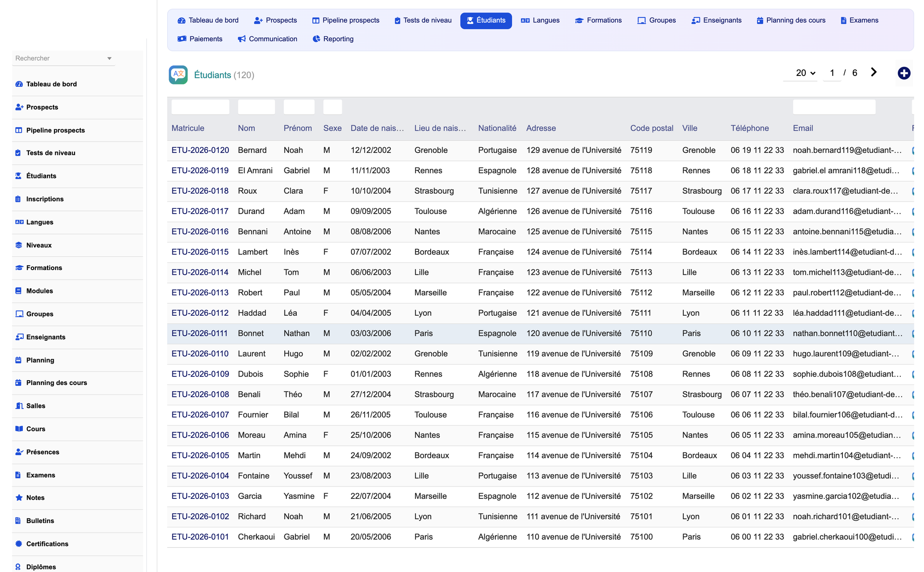Viewport: 924px width, 572px height.
Task: Click the Inscriptions sidebar icon
Action: [x=18, y=199]
